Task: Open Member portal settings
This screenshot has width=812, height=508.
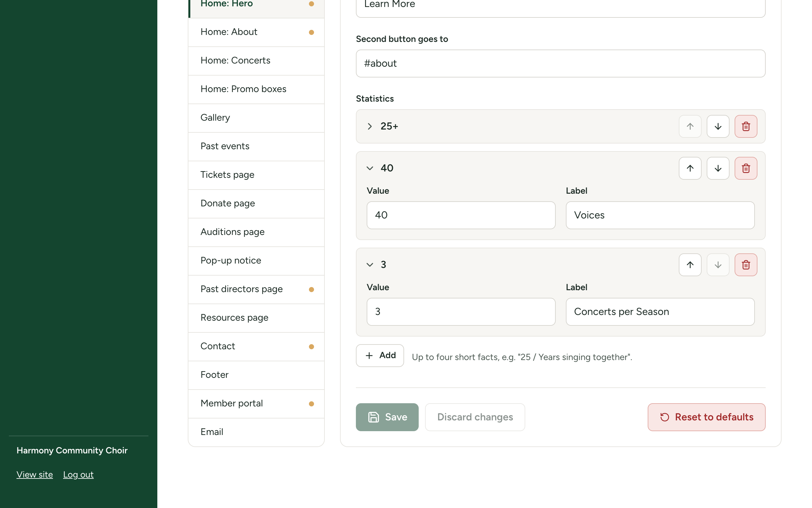Action: [256, 404]
